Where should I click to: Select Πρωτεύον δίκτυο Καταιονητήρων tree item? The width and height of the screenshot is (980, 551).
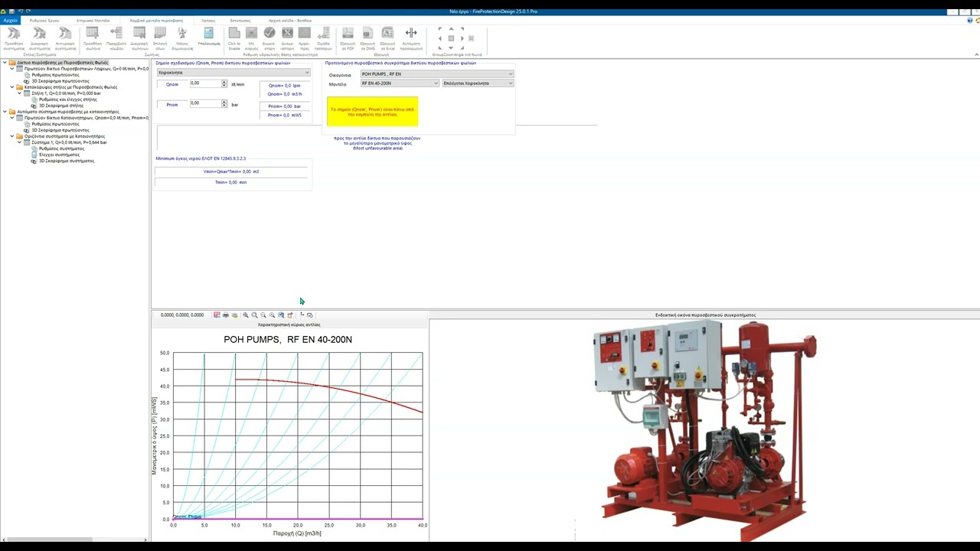86,118
